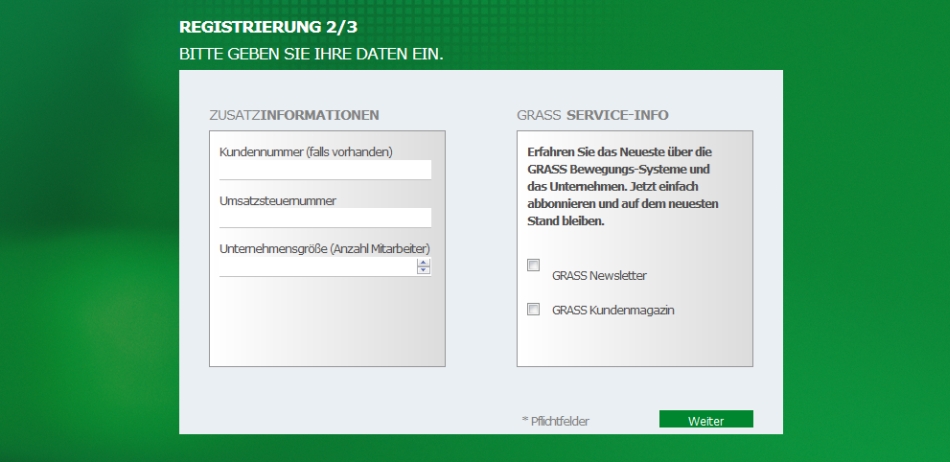This screenshot has width=950, height=462.
Task: Decrease Unternehmensgröße with the down arrow
Action: click(423, 271)
